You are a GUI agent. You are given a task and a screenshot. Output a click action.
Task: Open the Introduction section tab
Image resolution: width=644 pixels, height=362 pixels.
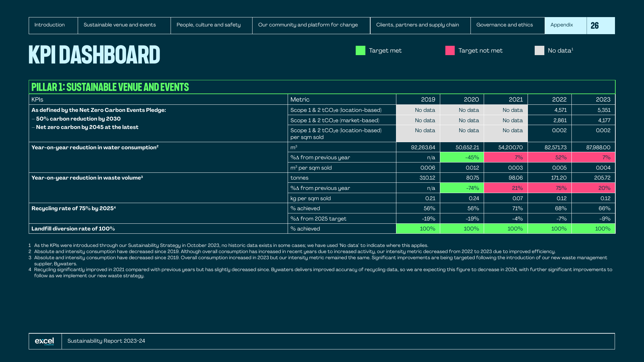pos(53,25)
